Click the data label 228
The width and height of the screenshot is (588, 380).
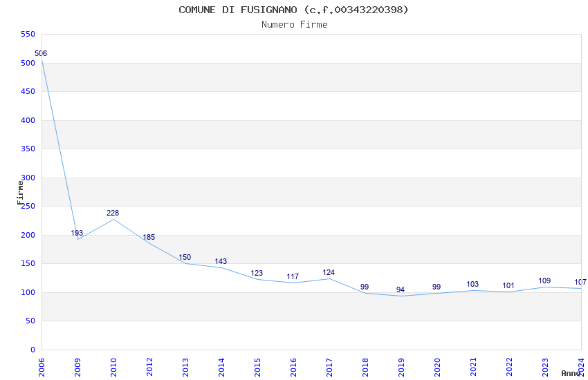point(113,213)
